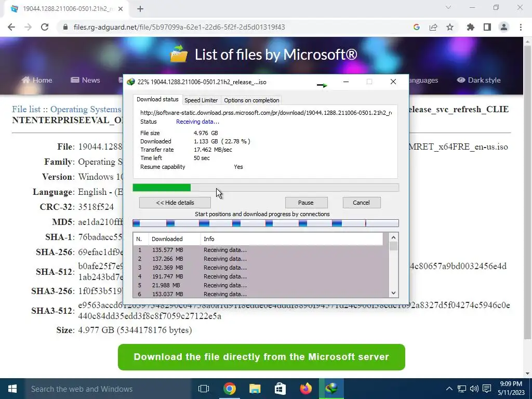Viewport: 532px width, 399px height.
Task: Open Microsoft Store from the taskbar
Action: click(280, 389)
